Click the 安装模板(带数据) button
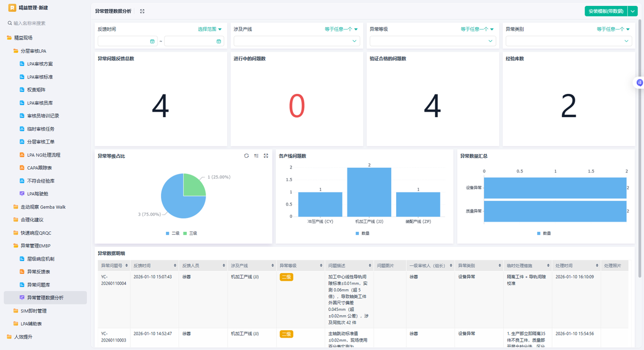 [605, 11]
